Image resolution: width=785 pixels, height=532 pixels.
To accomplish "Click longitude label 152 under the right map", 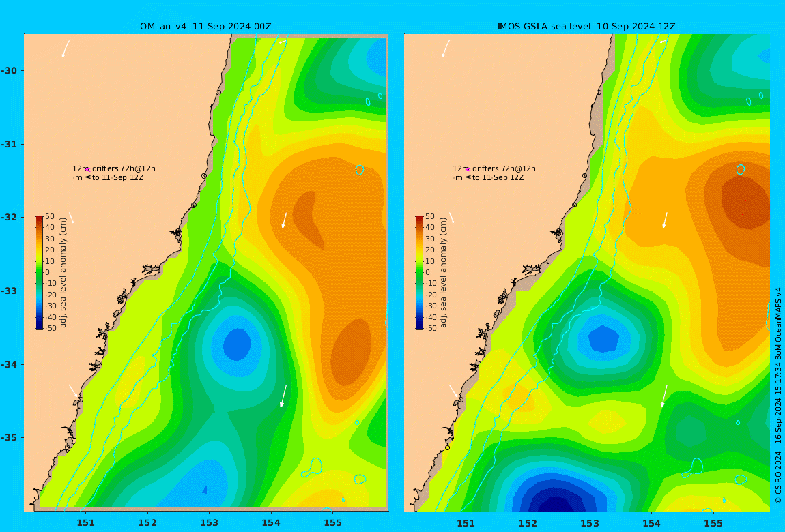I will point(528,523).
